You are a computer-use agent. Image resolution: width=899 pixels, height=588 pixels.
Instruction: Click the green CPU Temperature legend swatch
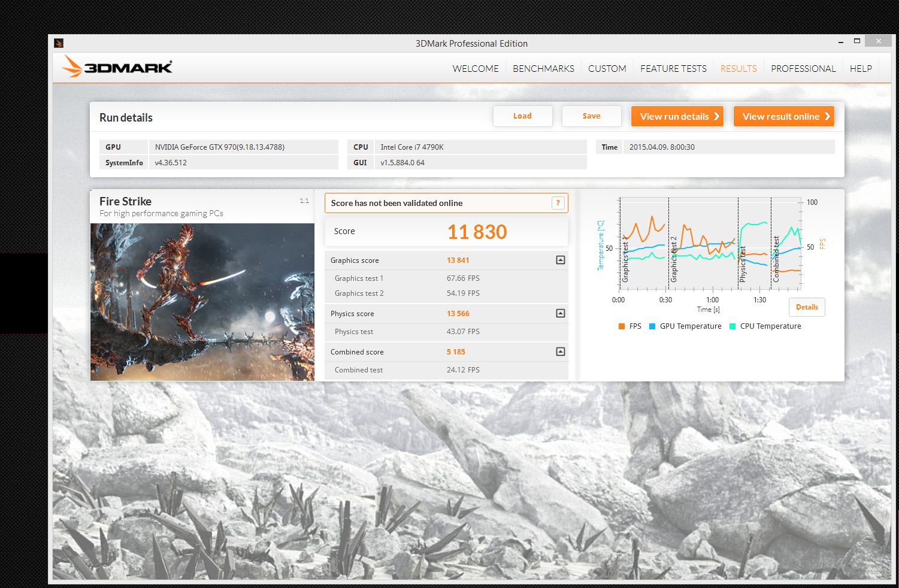coord(732,326)
